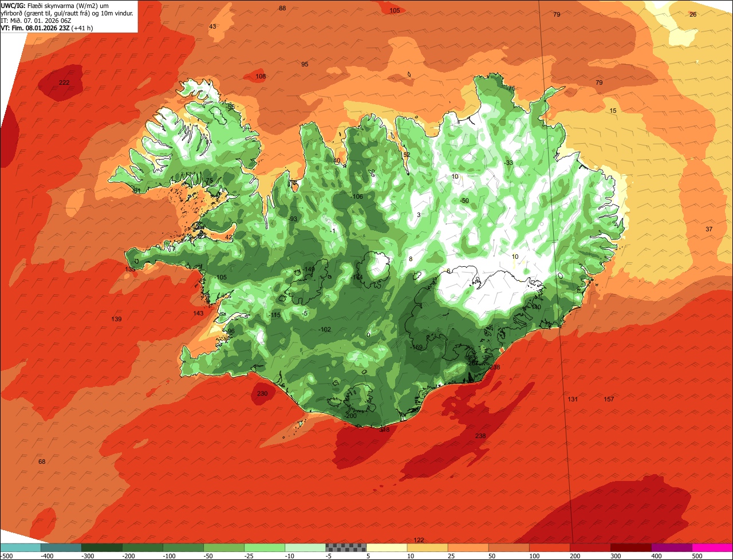Select the red 200 to 300 legend swatch
The height and width of the screenshot is (560, 733).
point(590,547)
